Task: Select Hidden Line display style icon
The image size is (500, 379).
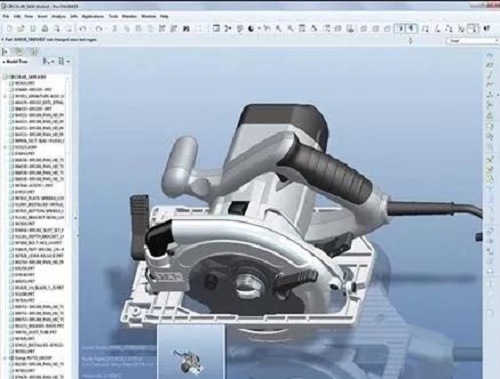Action: 375,29
